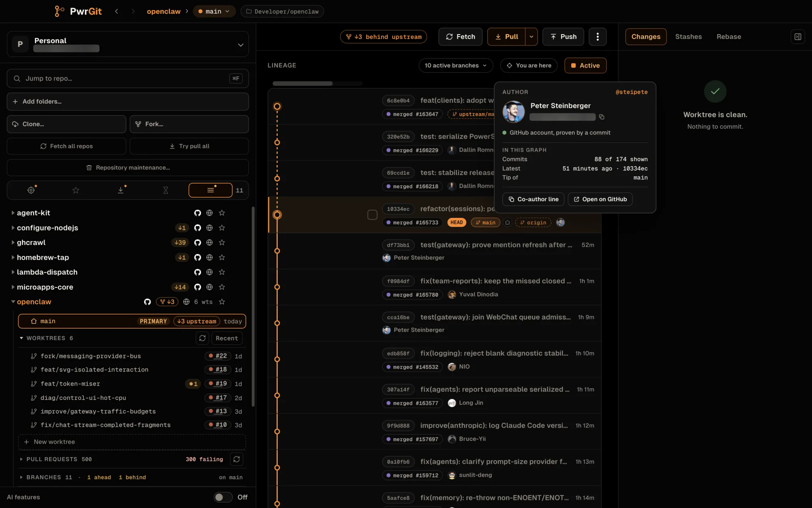
Task: Star the agent-kit repository
Action: pyautogui.click(x=222, y=213)
